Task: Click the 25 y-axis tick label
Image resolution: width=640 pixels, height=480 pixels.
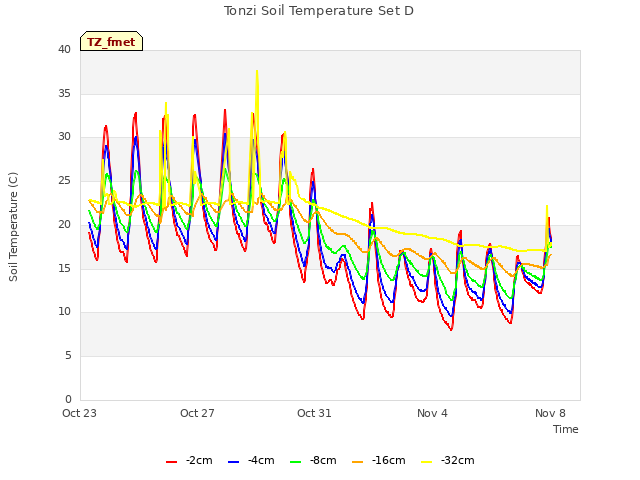Action: [64, 180]
